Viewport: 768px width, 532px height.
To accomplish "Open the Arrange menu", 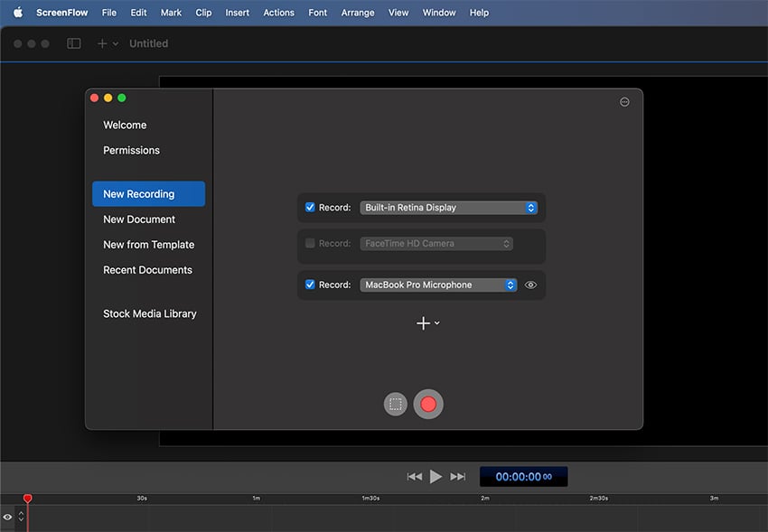I will [358, 13].
